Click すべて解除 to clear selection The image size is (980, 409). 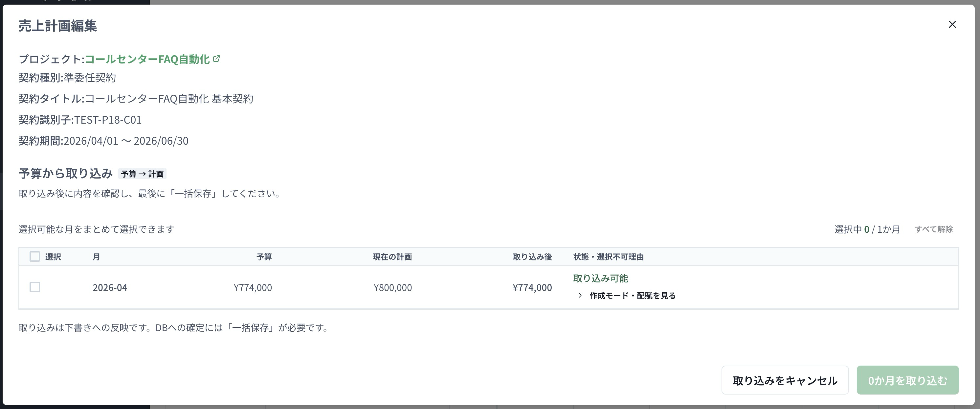pyautogui.click(x=934, y=229)
